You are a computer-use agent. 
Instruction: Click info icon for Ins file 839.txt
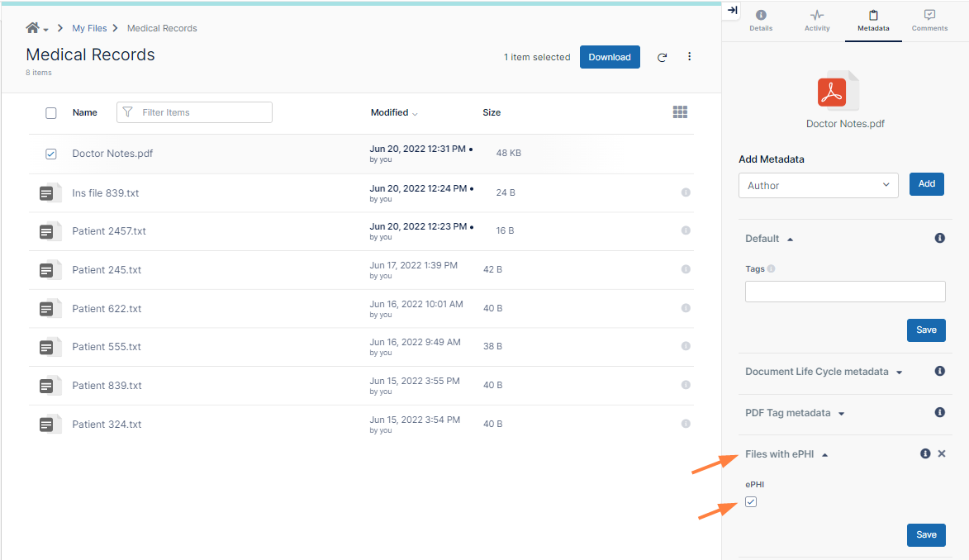(686, 192)
